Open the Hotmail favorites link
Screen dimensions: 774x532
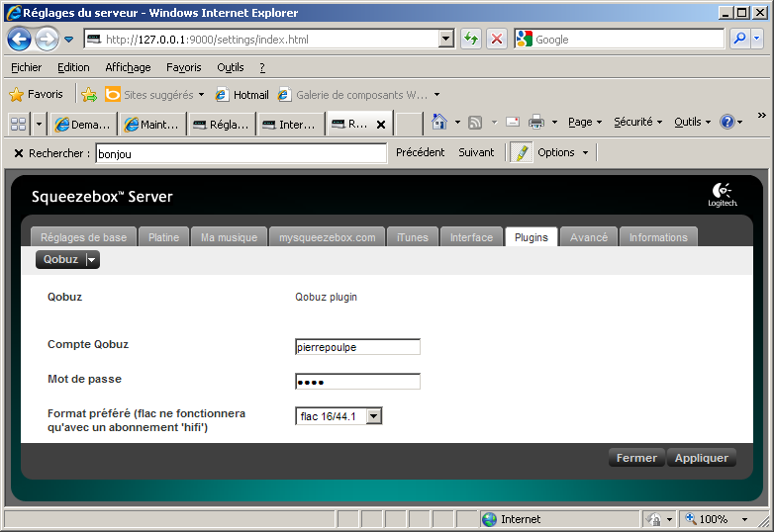point(242,95)
